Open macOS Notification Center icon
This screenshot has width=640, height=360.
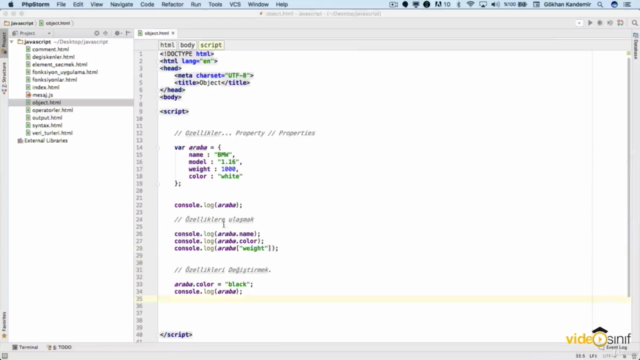coord(627,4)
